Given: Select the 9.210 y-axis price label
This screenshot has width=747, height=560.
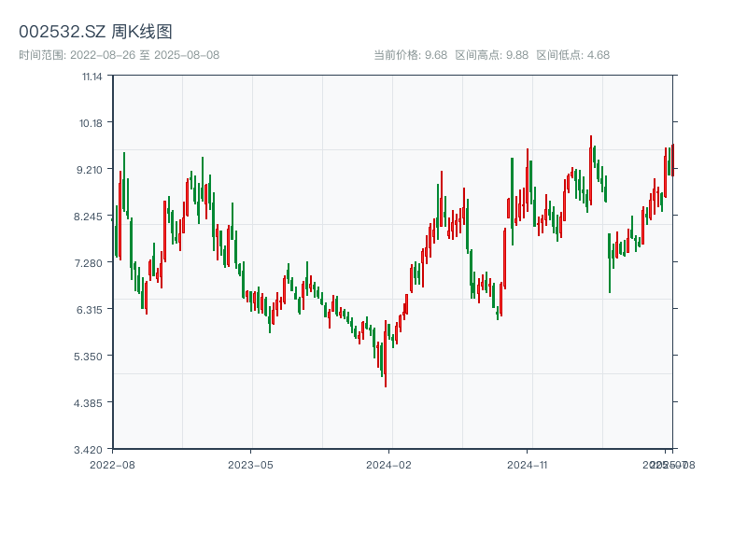Looking at the screenshot, I should pos(91,170).
